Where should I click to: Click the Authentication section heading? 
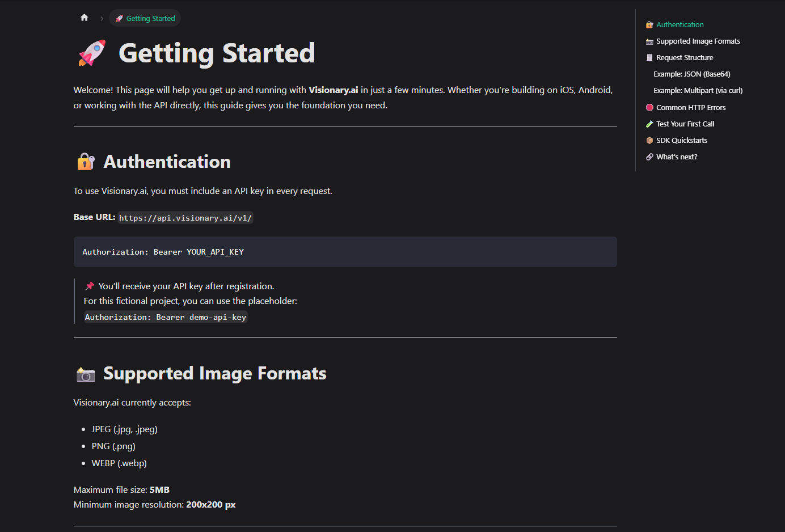[x=167, y=162]
